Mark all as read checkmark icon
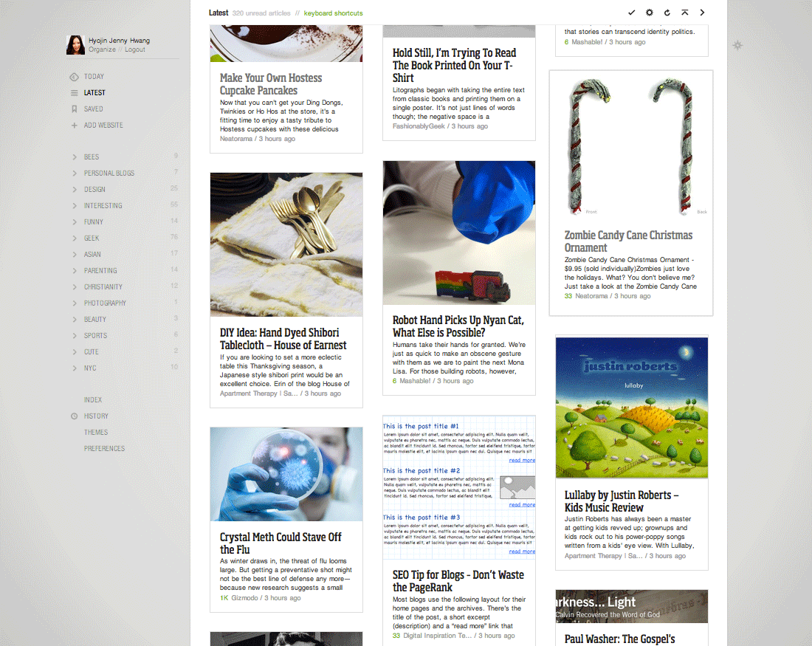Screen dimensions: 812x646 tap(631, 13)
